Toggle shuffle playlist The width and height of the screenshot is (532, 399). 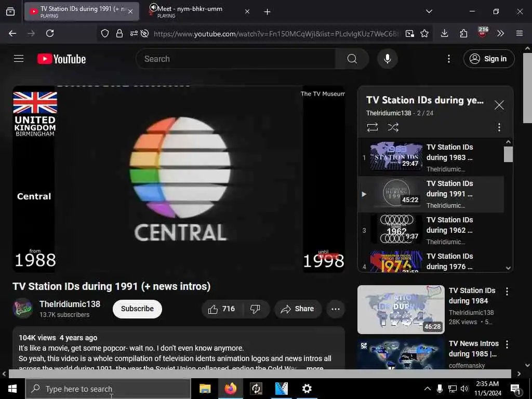pyautogui.click(x=393, y=127)
